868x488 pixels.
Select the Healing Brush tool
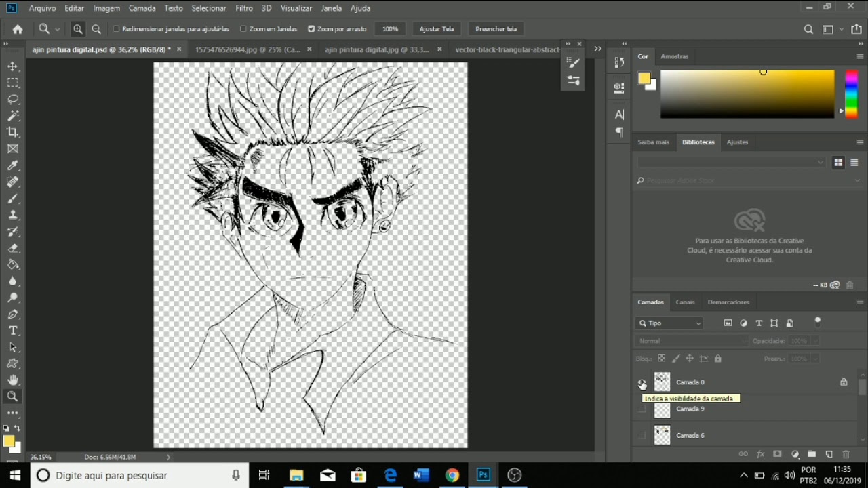tap(13, 182)
